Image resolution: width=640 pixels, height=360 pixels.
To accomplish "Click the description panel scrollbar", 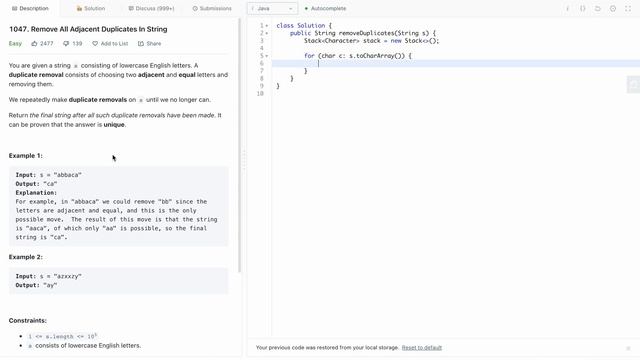I will (240, 145).
